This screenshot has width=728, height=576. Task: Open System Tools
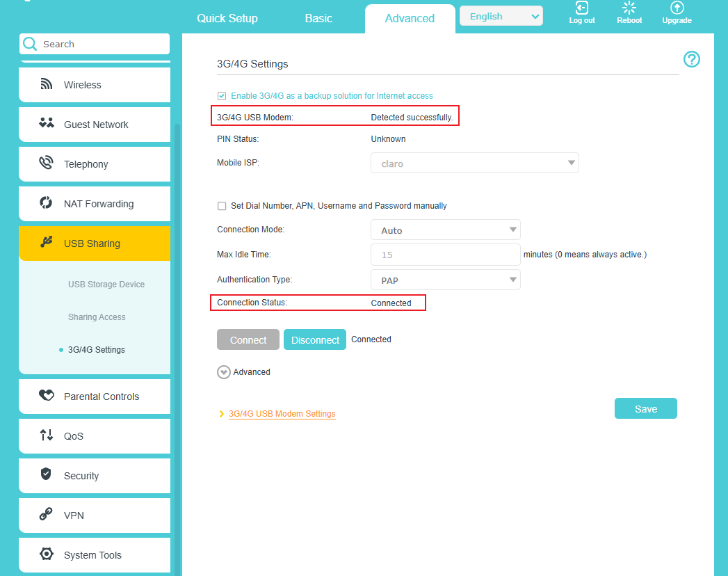94,554
